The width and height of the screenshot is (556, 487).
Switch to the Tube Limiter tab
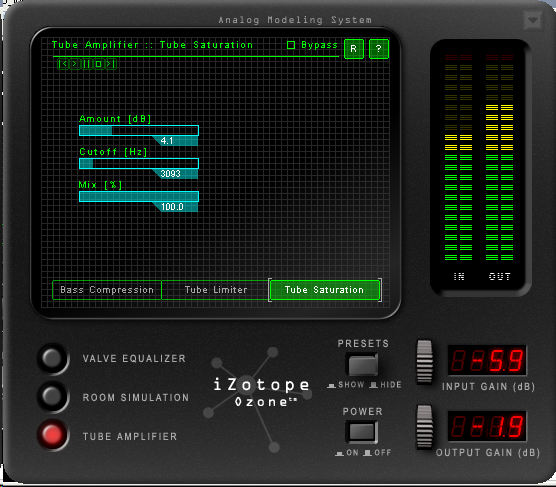[x=216, y=290]
